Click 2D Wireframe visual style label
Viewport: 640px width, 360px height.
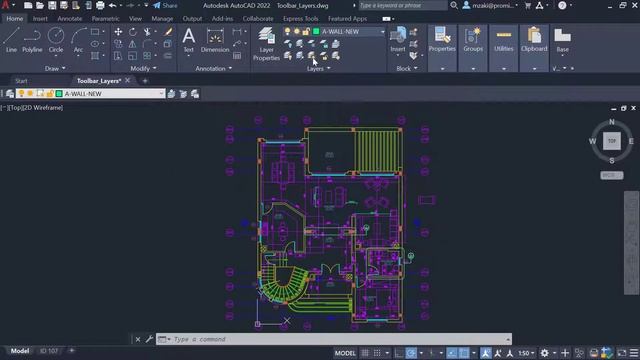coord(42,108)
